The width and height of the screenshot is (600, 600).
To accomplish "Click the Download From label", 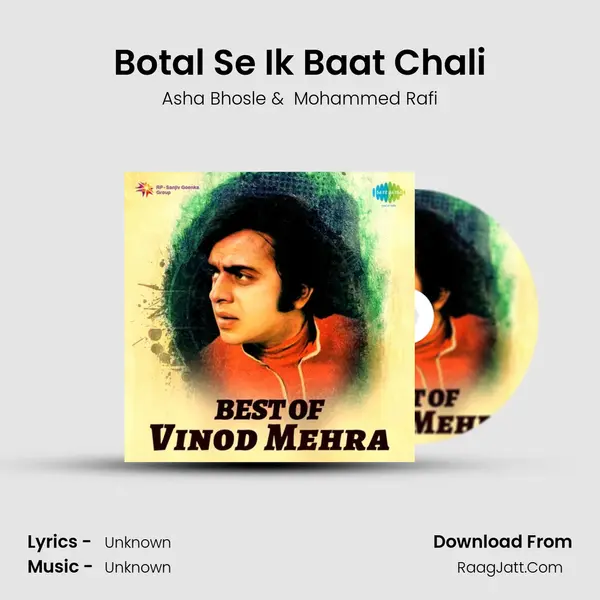I will [502, 542].
